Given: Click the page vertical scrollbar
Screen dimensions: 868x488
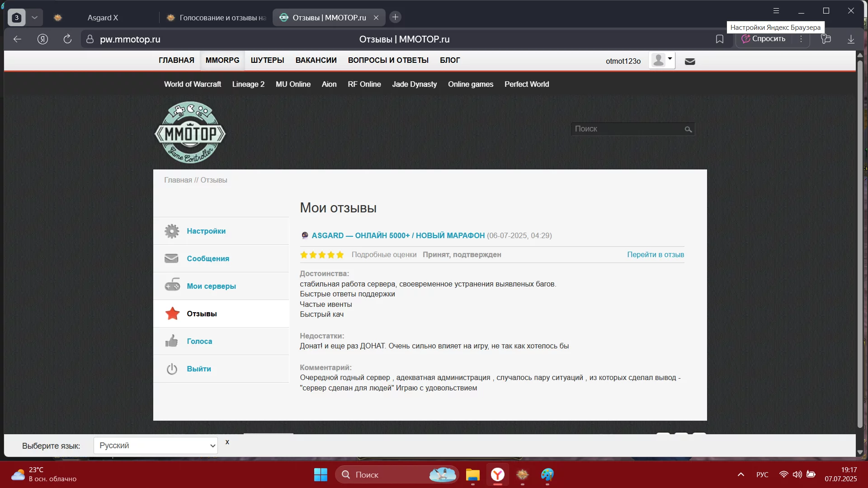Looking at the screenshot, I should click(x=860, y=244).
